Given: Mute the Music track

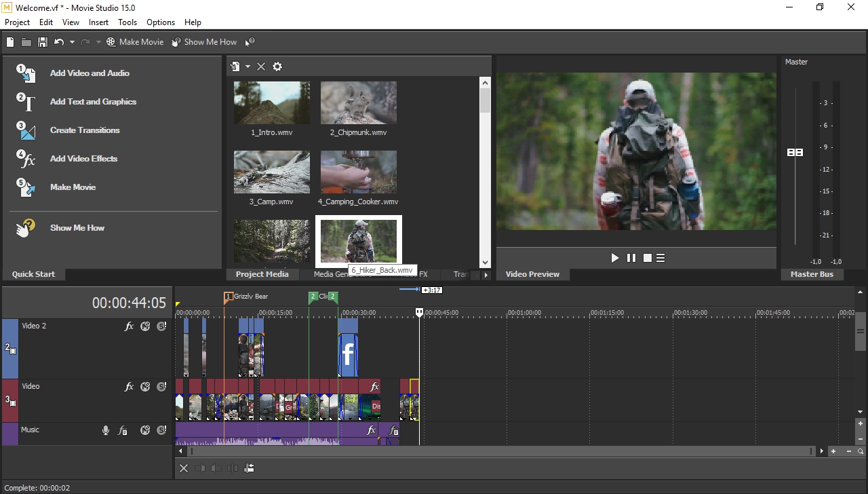Looking at the screenshot, I should pyautogui.click(x=145, y=430).
